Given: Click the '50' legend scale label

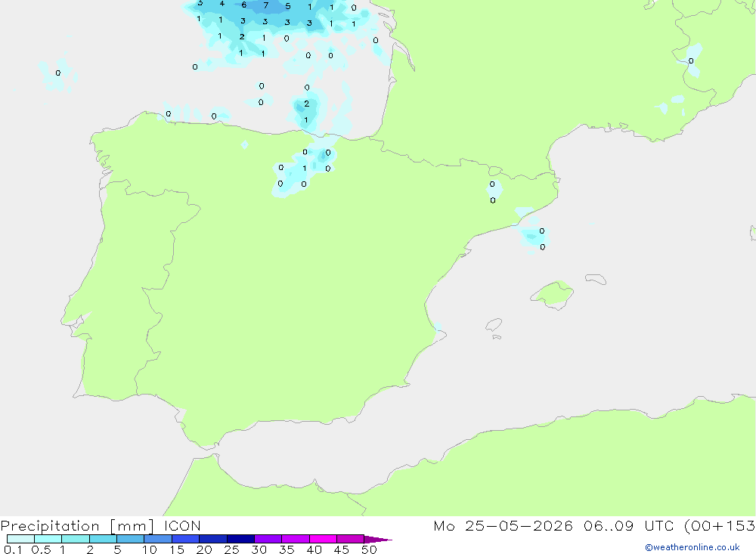Looking at the screenshot, I should tap(369, 549).
